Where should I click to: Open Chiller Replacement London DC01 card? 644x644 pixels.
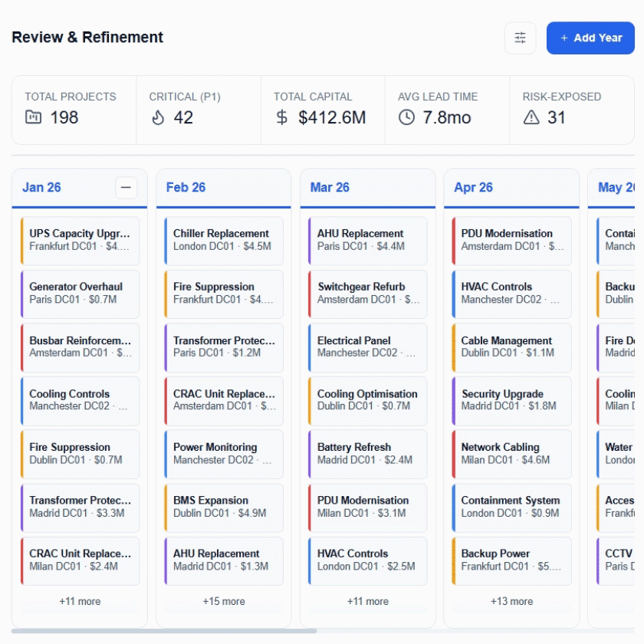click(224, 240)
